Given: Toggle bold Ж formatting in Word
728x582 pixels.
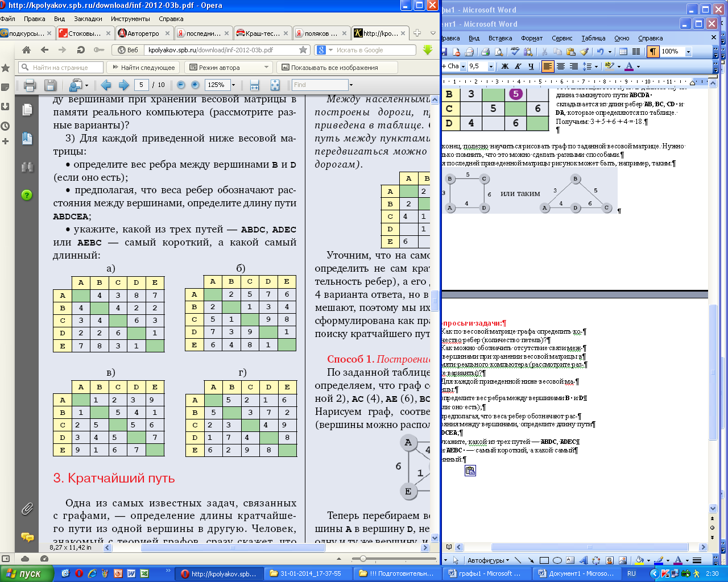Looking at the screenshot, I should click(504, 66).
